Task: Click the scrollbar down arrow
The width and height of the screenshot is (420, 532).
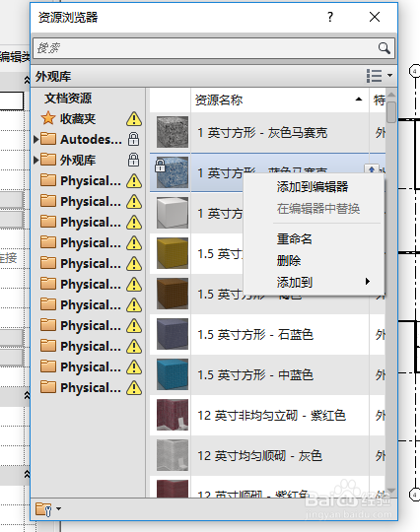Action: [391, 491]
